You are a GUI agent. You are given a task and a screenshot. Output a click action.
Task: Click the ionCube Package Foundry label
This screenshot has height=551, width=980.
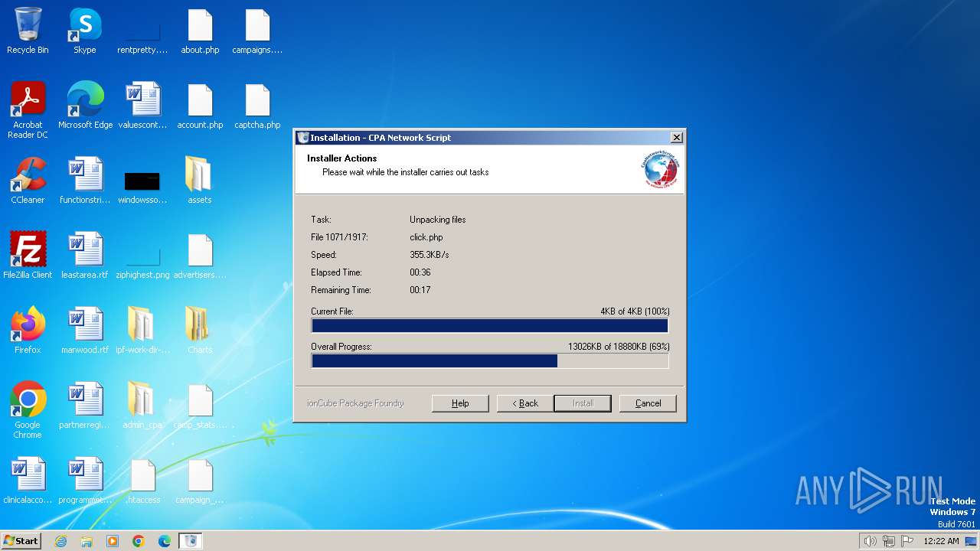coord(355,403)
